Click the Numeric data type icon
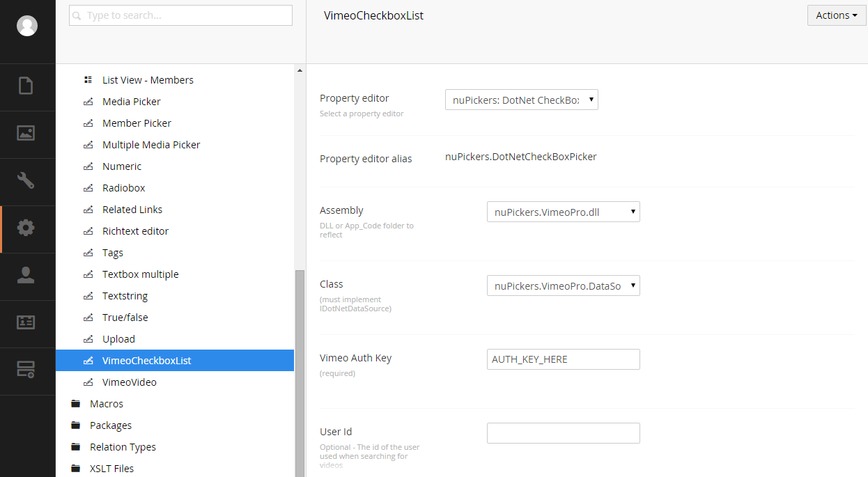The height and width of the screenshot is (477, 868). coord(88,166)
